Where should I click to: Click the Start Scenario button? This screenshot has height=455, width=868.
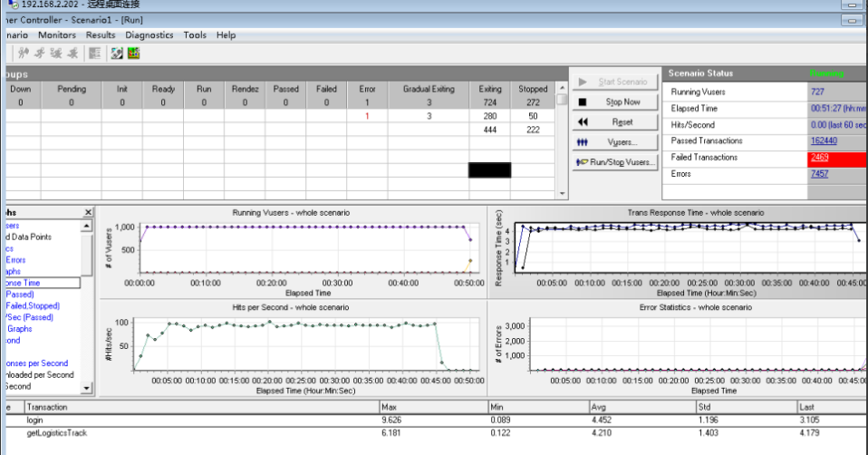click(x=614, y=82)
